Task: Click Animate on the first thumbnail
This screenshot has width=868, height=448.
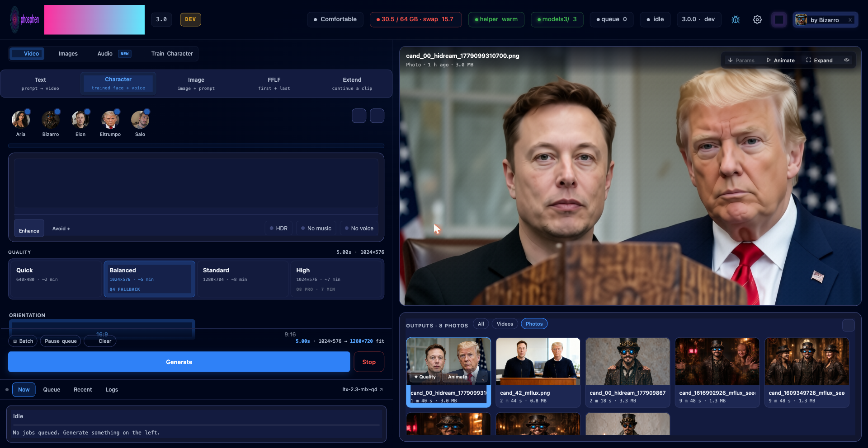Action: point(458,377)
